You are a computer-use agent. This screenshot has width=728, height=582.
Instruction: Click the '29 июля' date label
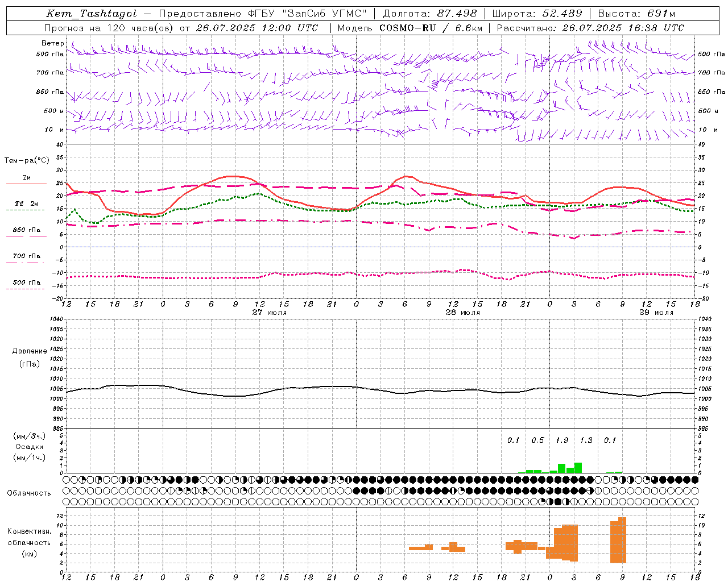[656, 313]
